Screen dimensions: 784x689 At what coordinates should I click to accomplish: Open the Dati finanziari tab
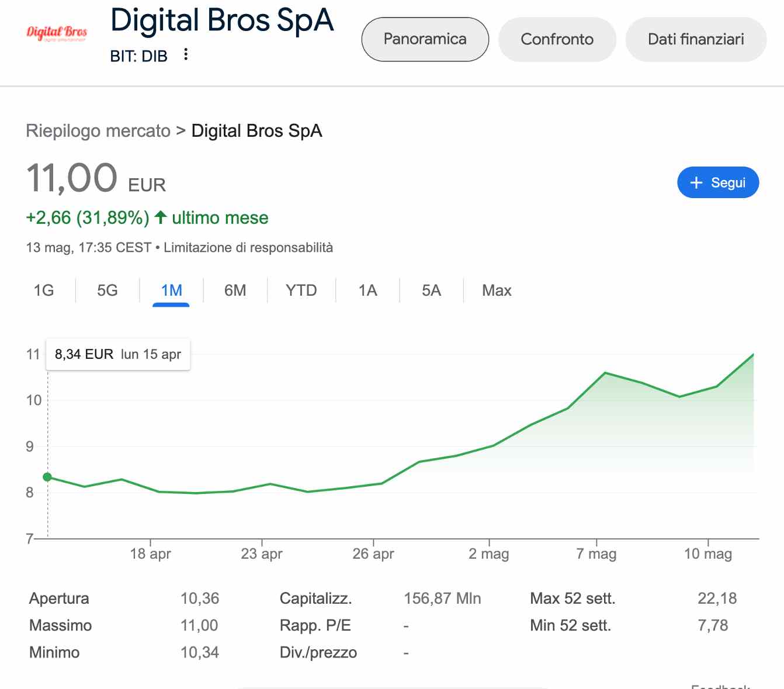pyautogui.click(x=696, y=39)
